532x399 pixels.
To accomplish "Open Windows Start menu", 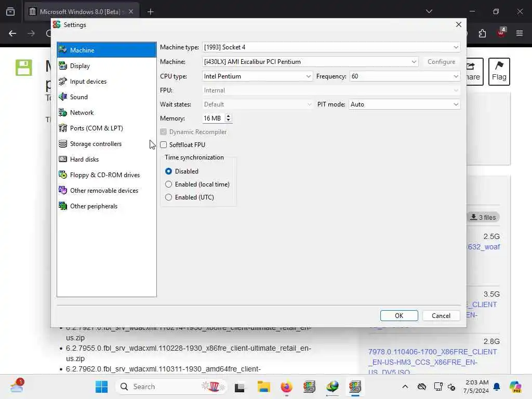I will point(101,387).
